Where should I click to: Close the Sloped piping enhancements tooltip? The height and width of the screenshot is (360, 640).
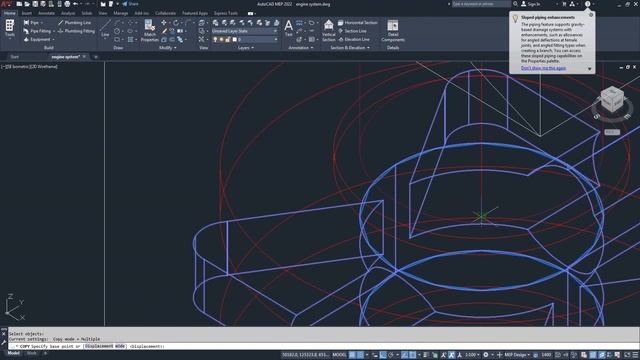coord(591,15)
